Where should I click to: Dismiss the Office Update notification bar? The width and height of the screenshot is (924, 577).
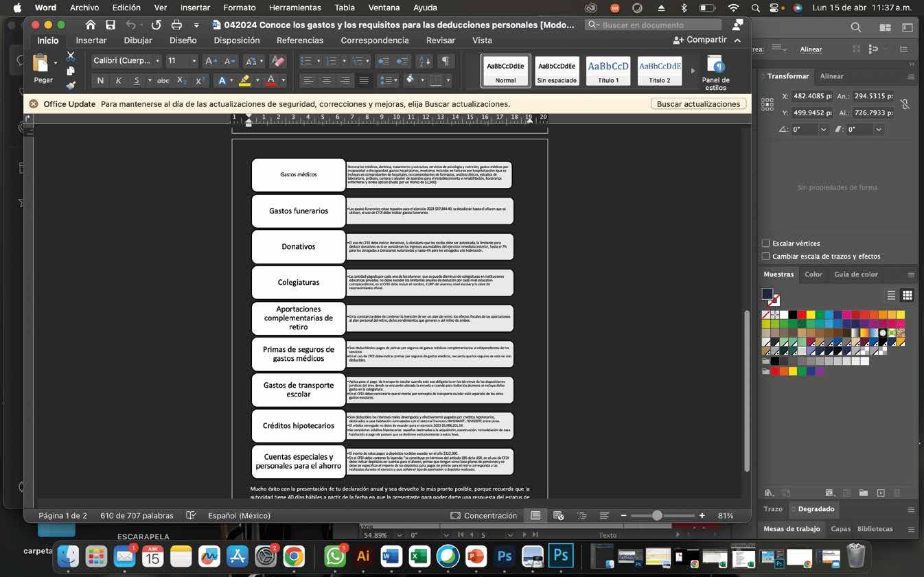point(33,104)
